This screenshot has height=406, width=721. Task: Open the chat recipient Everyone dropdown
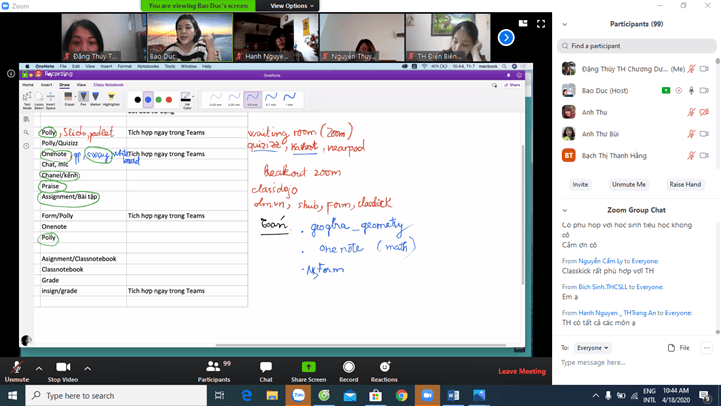[592, 348]
